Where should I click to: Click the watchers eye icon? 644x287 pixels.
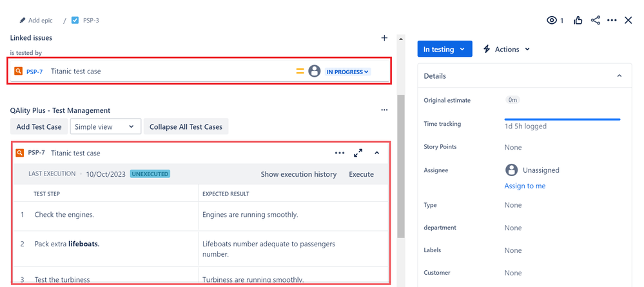pos(552,20)
